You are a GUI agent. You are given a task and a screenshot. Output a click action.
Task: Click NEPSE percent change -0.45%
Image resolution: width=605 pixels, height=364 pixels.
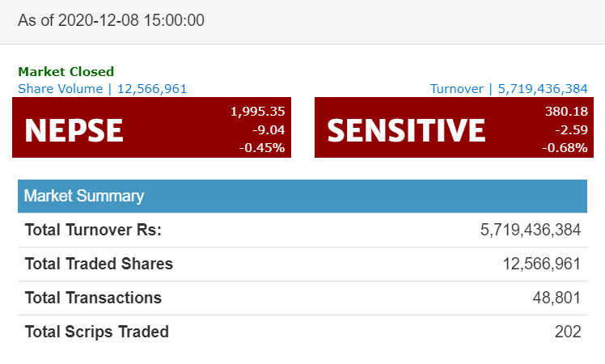coord(262,148)
